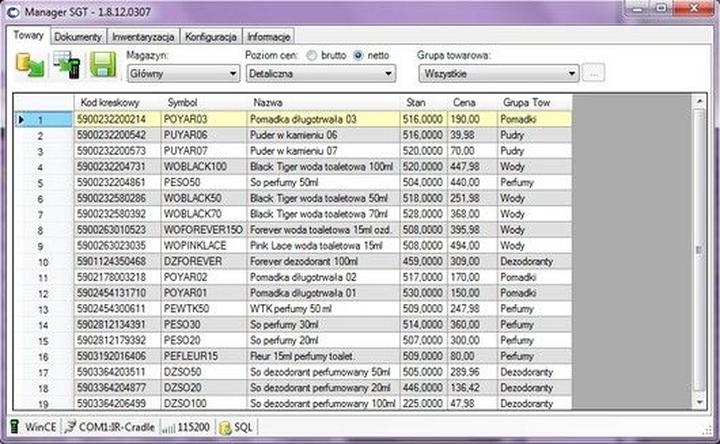Click the green floppy disk save icon
The width and height of the screenshot is (720, 444).
(x=103, y=65)
